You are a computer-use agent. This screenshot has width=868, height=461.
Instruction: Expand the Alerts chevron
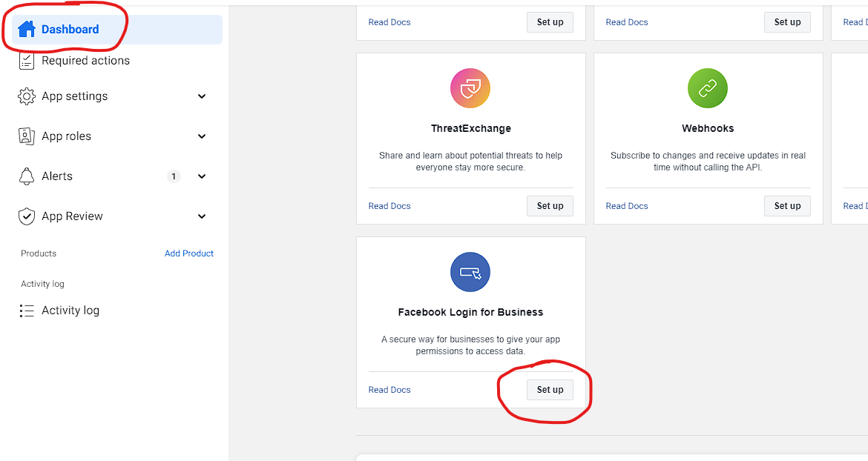pyautogui.click(x=202, y=176)
